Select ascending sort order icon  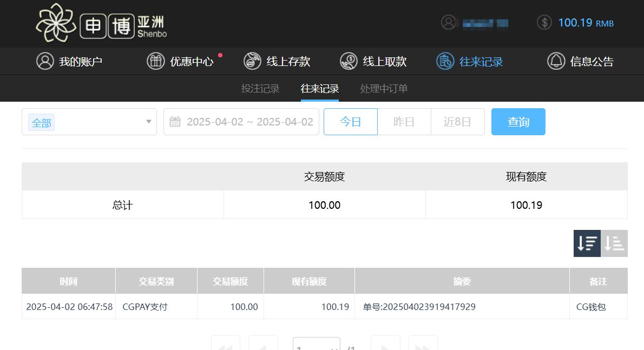click(x=614, y=243)
